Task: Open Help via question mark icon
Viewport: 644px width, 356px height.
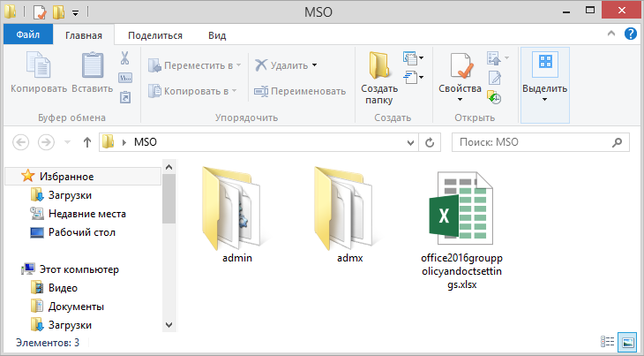Action: click(631, 34)
